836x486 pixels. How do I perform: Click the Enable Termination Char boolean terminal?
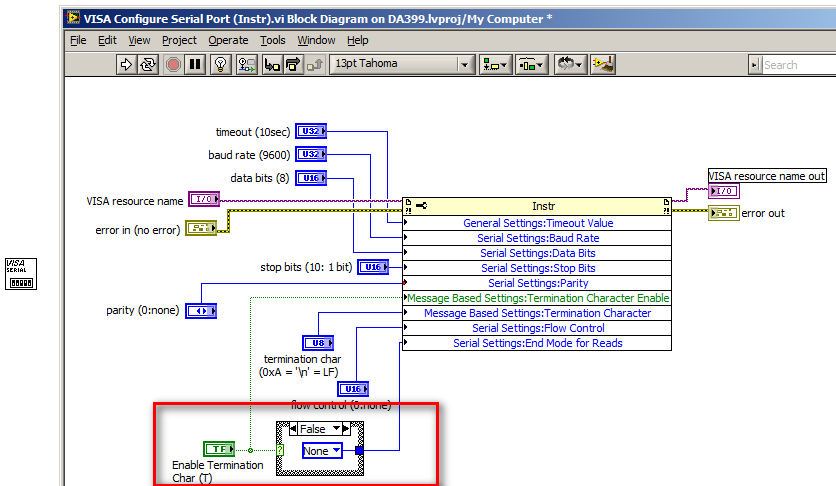pos(217,449)
